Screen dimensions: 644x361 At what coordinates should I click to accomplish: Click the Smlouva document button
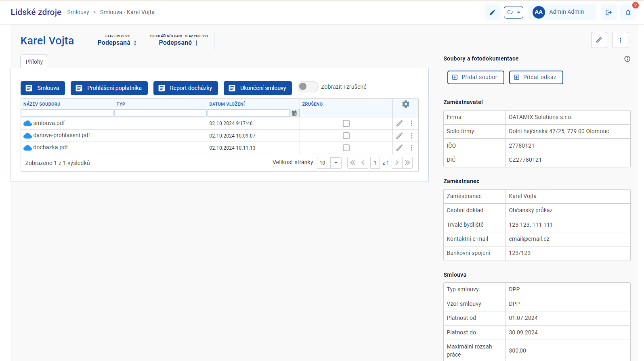[x=43, y=88]
